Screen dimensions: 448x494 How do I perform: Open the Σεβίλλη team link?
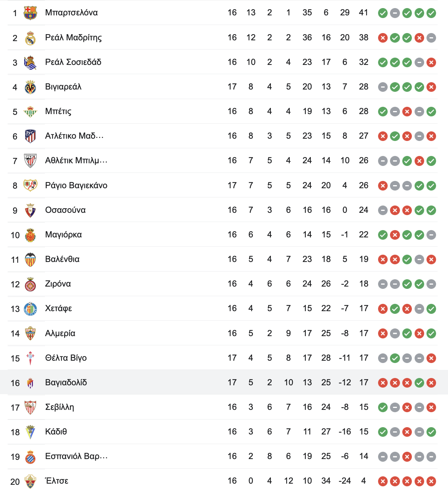tap(60, 407)
